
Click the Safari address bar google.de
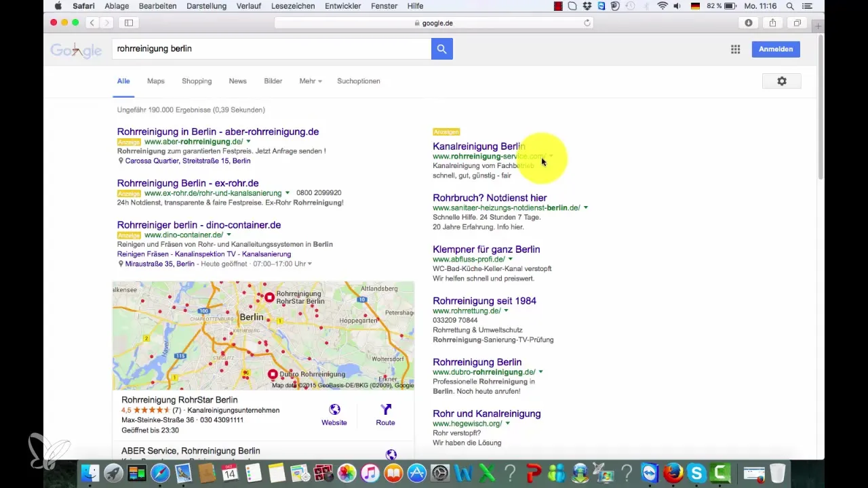[433, 22]
